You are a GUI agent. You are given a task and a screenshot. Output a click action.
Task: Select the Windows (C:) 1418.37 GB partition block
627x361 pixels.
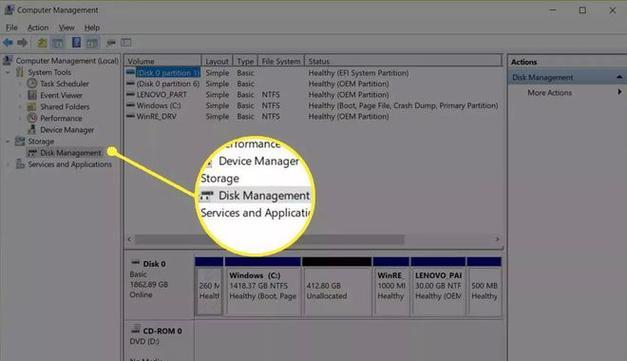[x=262, y=286]
